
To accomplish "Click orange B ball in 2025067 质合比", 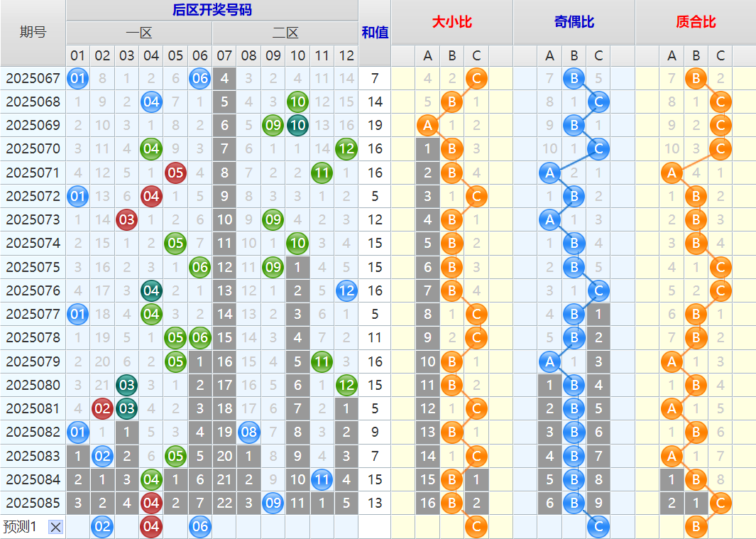I will (696, 78).
